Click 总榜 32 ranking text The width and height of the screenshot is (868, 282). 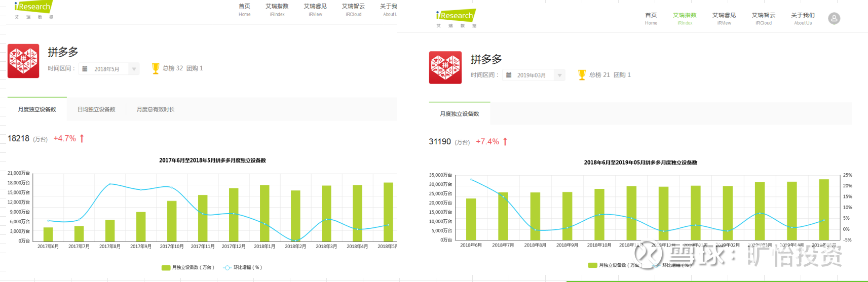click(x=173, y=68)
